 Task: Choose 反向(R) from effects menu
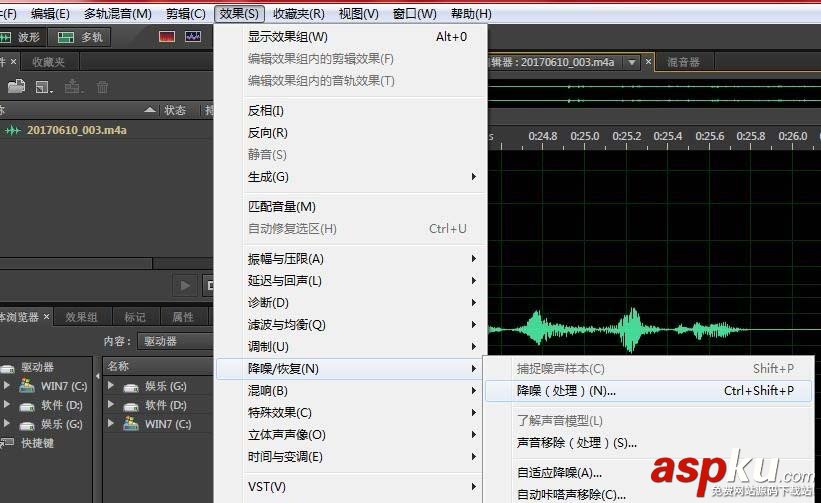(351, 133)
